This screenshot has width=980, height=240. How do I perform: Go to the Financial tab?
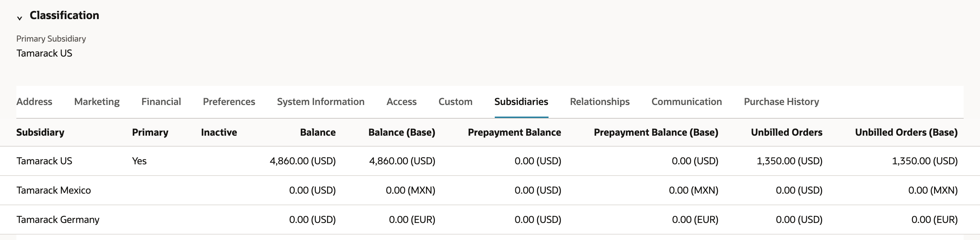pyautogui.click(x=161, y=102)
